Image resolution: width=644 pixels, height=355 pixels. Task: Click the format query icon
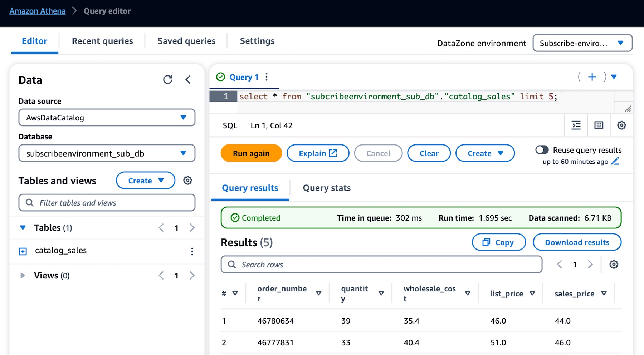(x=576, y=125)
